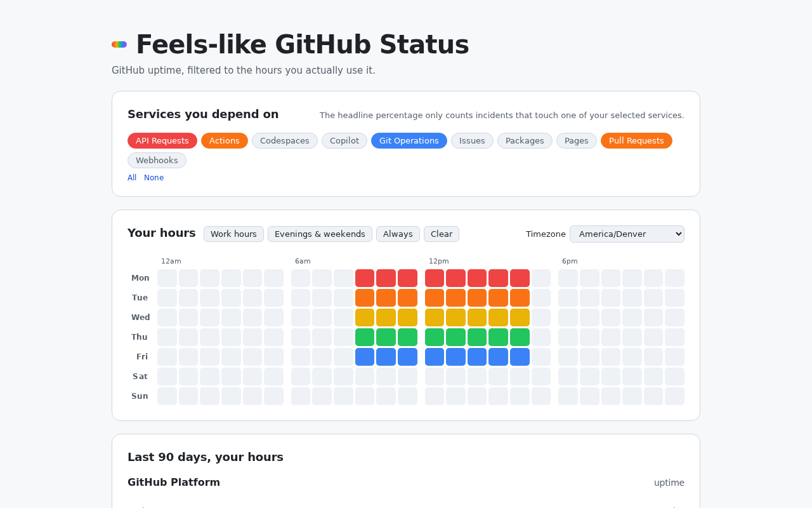Select the empty Sunday 12pm hour cell
The height and width of the screenshot is (508, 812).
pos(435,396)
